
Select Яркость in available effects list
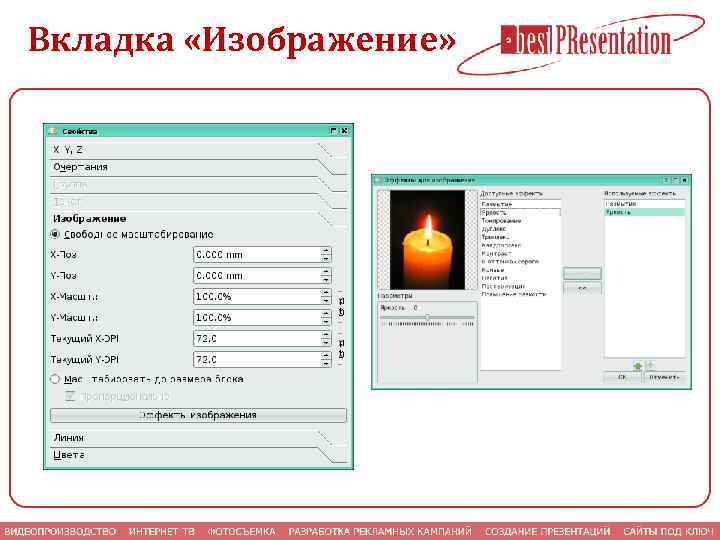pos(520,213)
